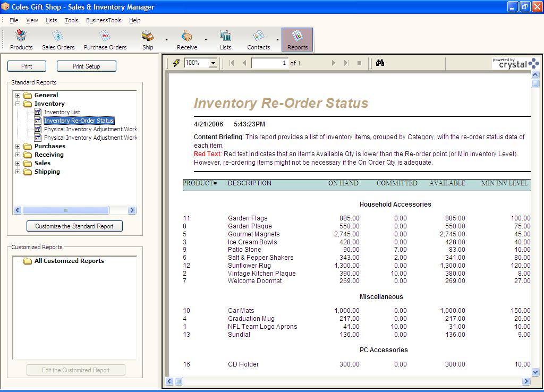Click the Print Setup button

87,66
